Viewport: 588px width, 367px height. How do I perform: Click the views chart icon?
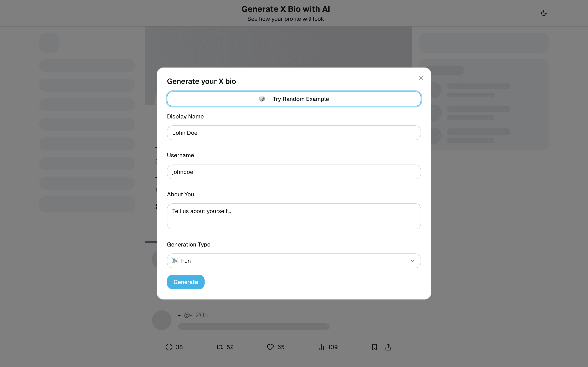(x=321, y=347)
